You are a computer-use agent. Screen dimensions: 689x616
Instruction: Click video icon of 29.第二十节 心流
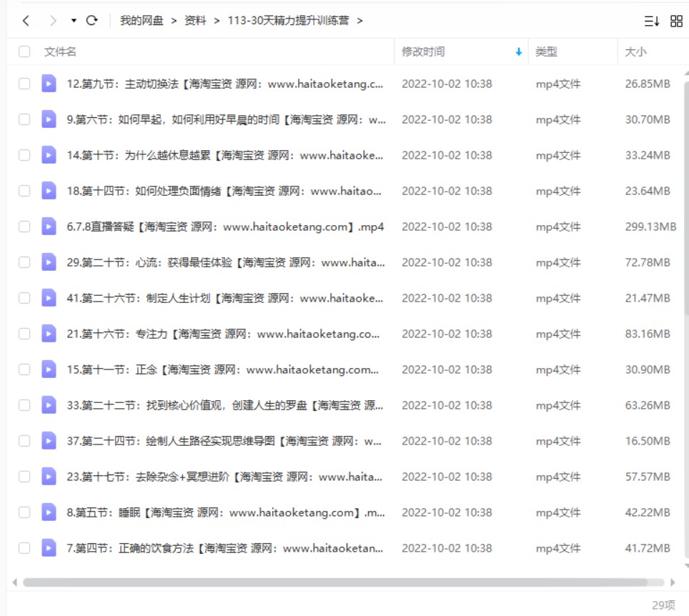(x=49, y=262)
